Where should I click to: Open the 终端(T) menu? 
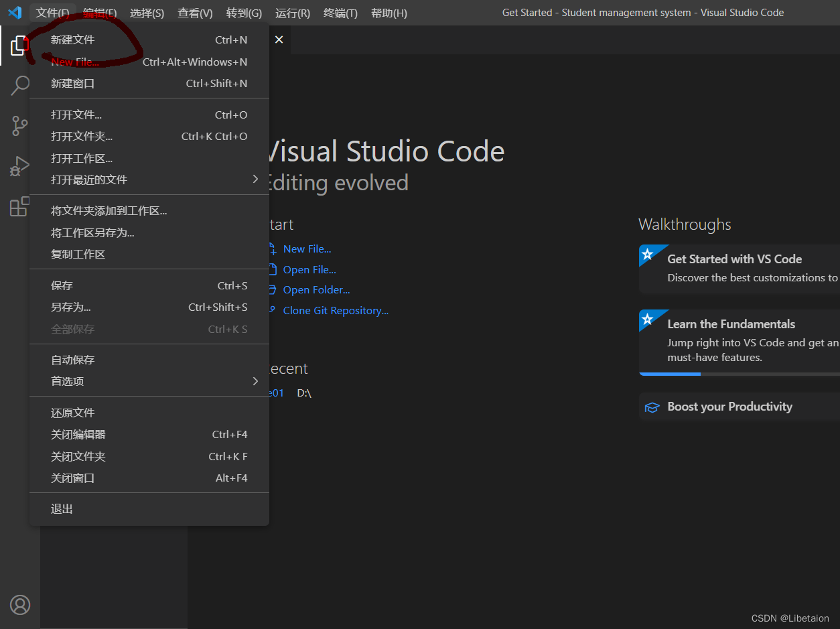[340, 13]
